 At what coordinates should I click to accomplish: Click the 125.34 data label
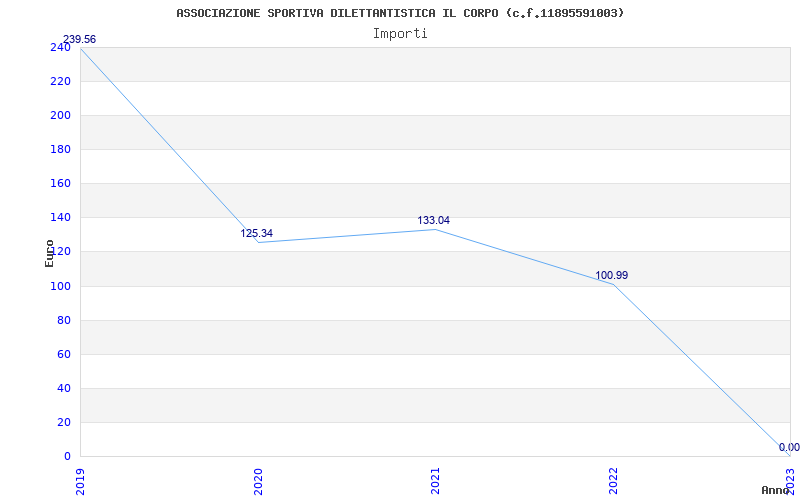pos(257,233)
